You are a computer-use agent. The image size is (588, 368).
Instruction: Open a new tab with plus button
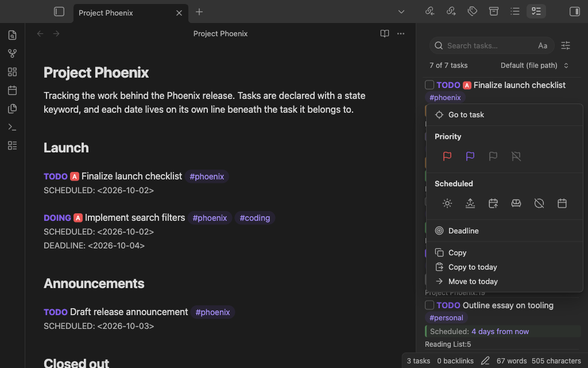pos(199,12)
